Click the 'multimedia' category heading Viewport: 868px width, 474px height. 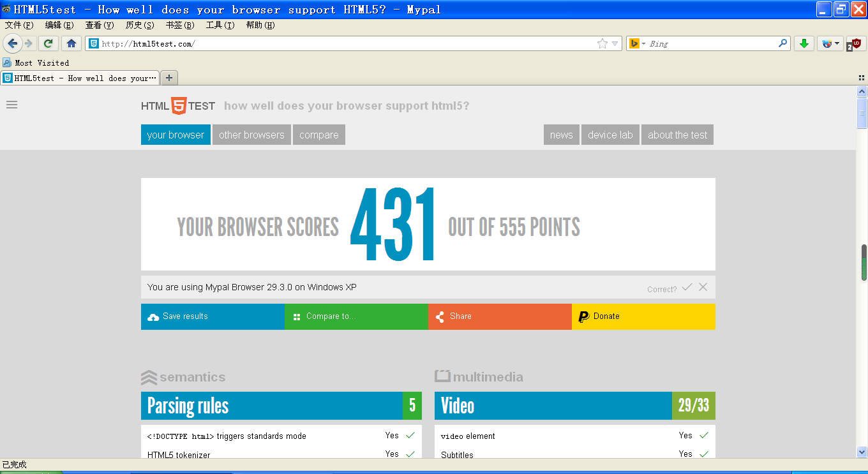pos(479,377)
